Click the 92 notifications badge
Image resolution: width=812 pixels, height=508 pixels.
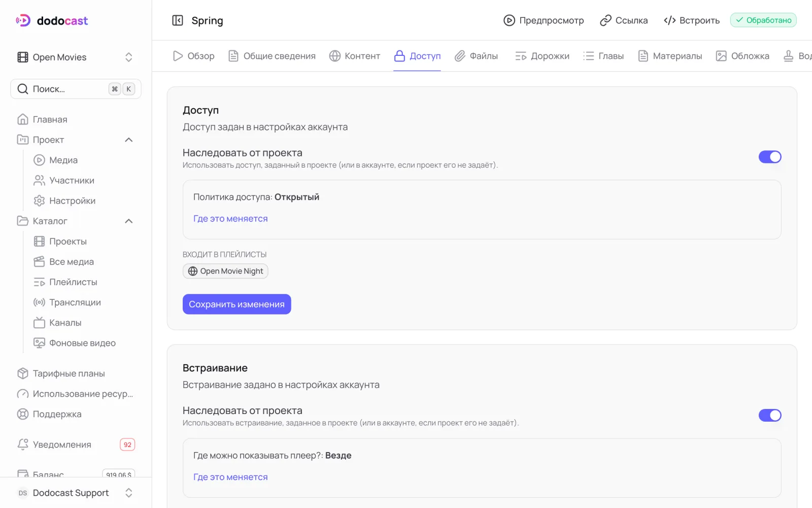(127, 444)
